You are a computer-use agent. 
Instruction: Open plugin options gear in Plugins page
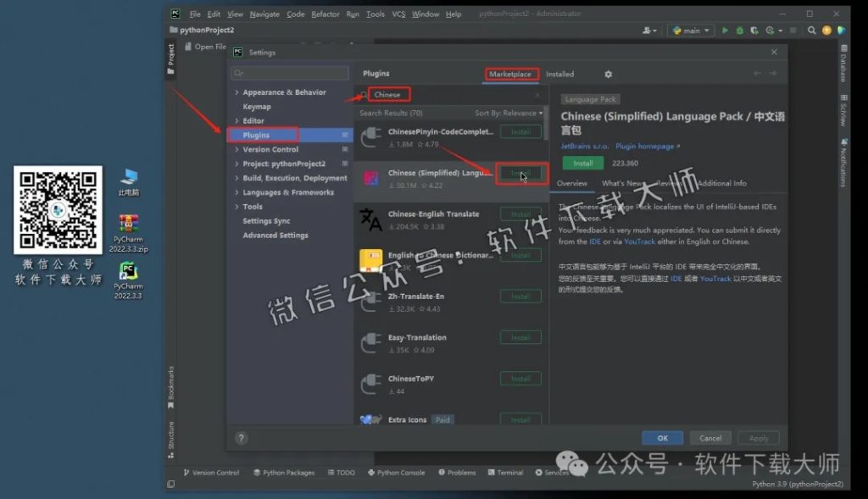pyautogui.click(x=608, y=75)
